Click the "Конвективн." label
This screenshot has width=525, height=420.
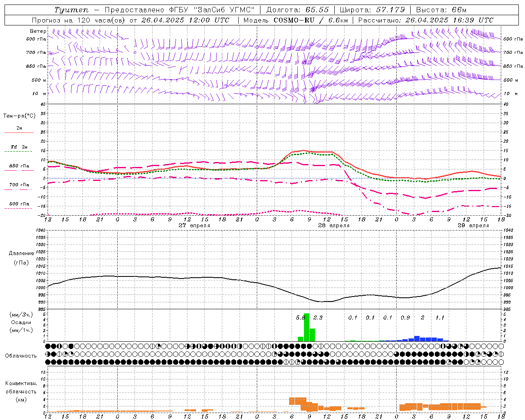click(x=21, y=383)
